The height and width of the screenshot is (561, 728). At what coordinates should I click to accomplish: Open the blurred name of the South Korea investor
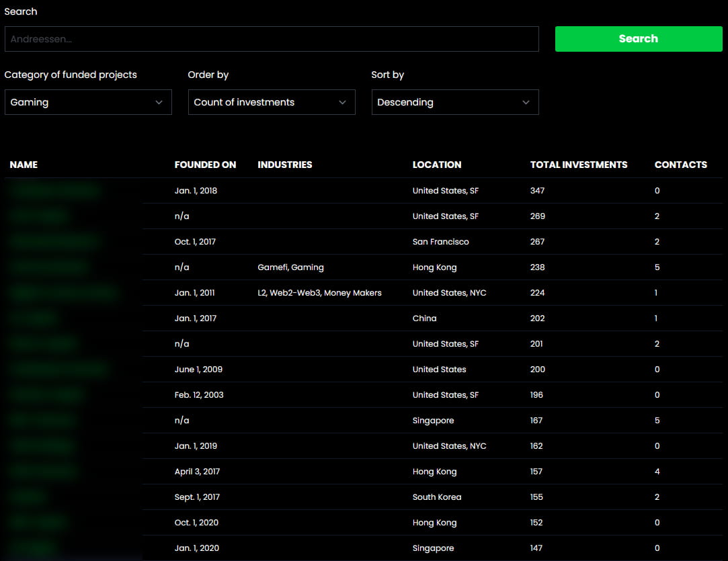coord(28,497)
